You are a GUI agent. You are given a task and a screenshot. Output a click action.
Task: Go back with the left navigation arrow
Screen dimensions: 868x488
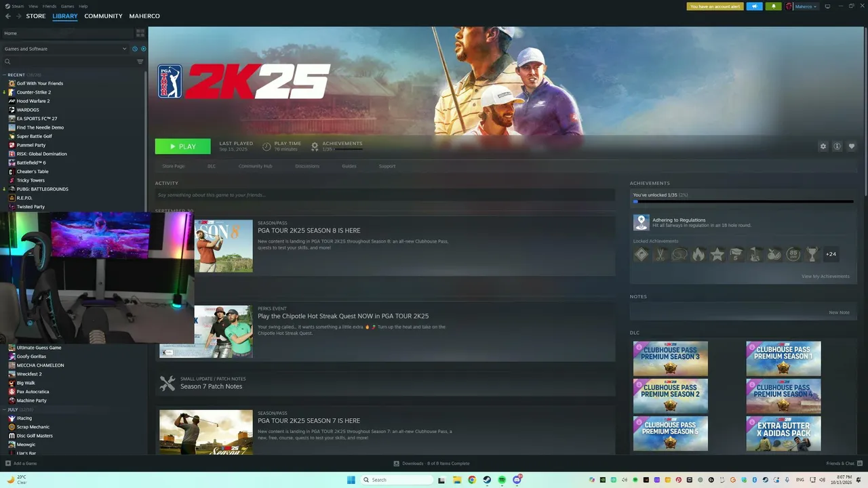click(x=8, y=16)
